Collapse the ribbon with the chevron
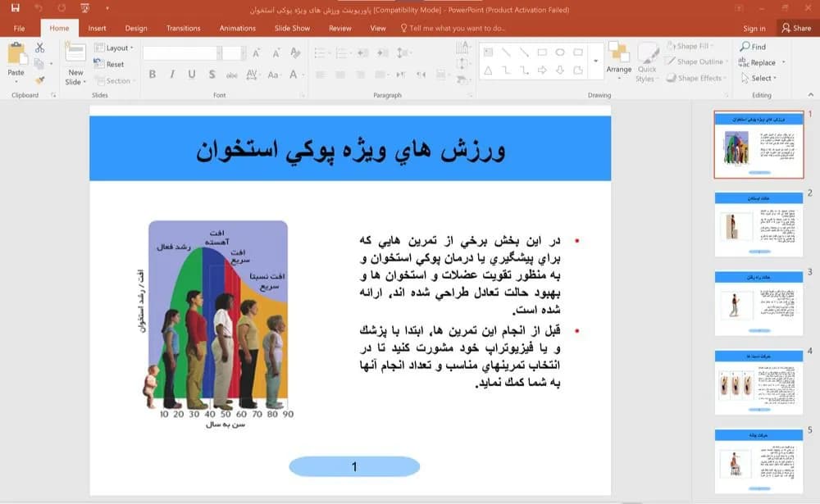Image resolution: width=820 pixels, height=504 pixels. pos(811,94)
